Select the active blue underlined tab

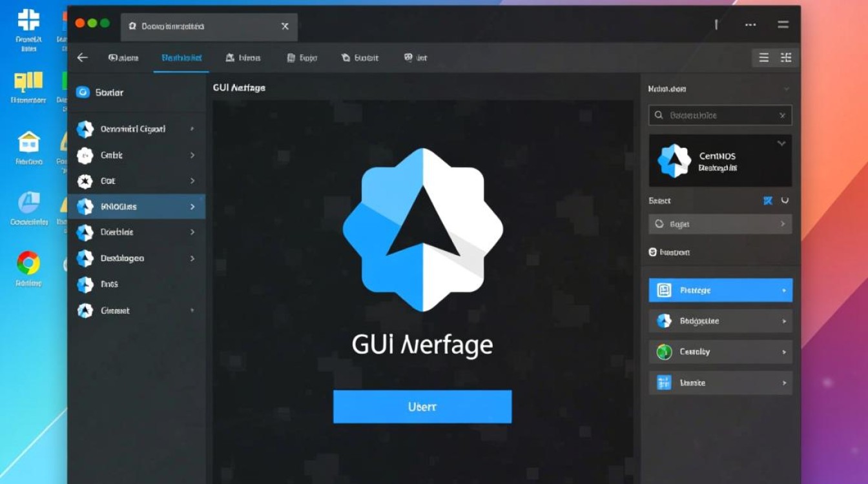[x=181, y=57]
